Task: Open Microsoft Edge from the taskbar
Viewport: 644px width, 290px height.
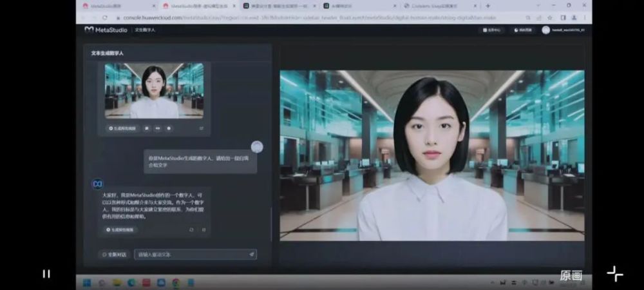Action: [131, 283]
